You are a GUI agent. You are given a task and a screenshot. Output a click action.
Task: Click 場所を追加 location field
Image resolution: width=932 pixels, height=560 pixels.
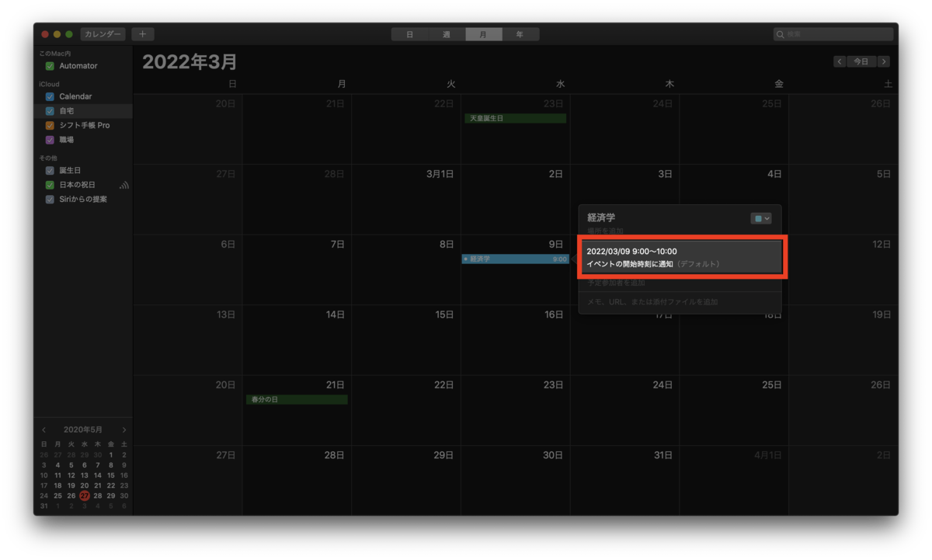point(605,231)
